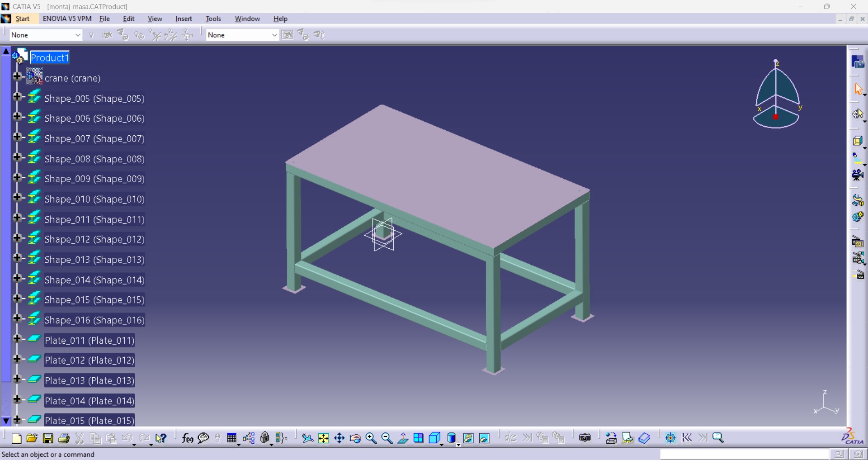
Task: Click the video camera icon in right toolbar
Action: click(858, 175)
